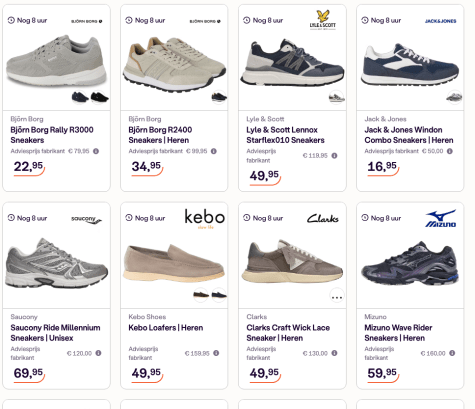The height and width of the screenshot is (409, 475).
Task: Open Mizuno Wave Rider sneaker product image
Action: [x=410, y=263]
